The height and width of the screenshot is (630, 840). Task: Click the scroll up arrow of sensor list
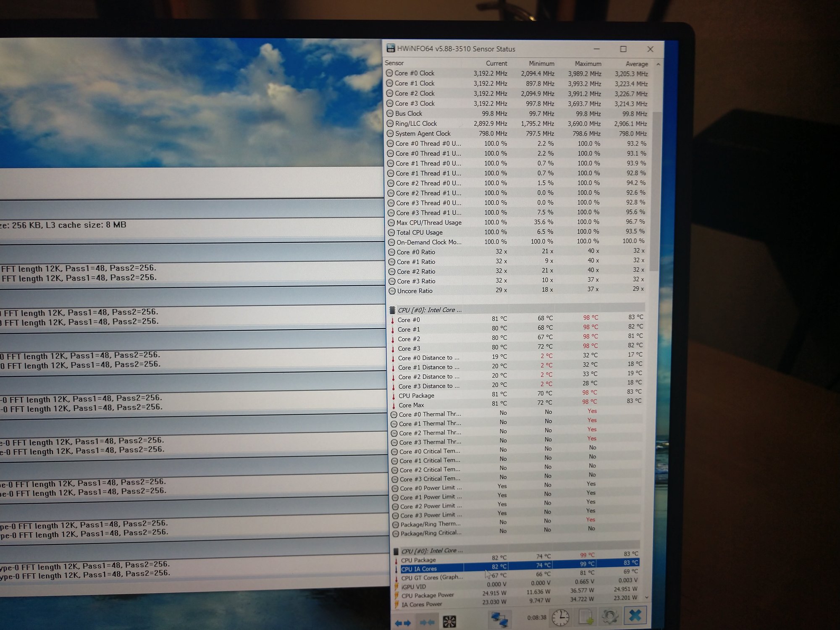658,64
